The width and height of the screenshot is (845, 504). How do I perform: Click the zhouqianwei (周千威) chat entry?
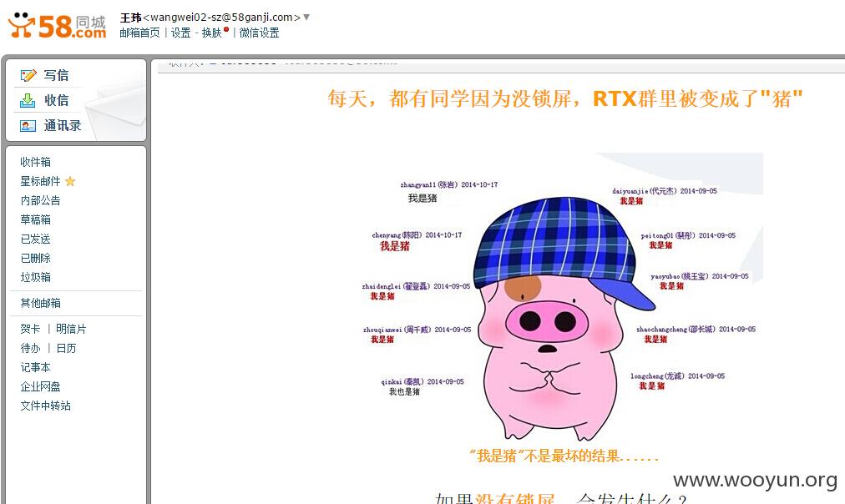click(417, 335)
